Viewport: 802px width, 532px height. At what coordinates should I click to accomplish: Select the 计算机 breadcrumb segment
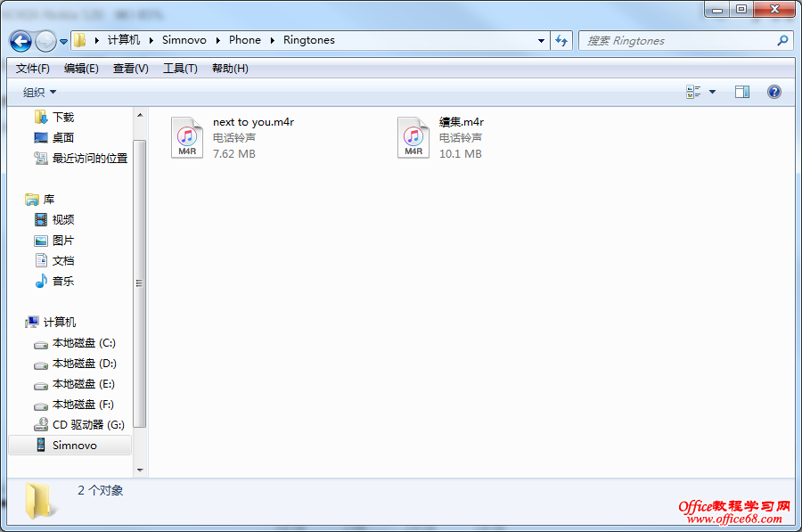click(x=124, y=40)
